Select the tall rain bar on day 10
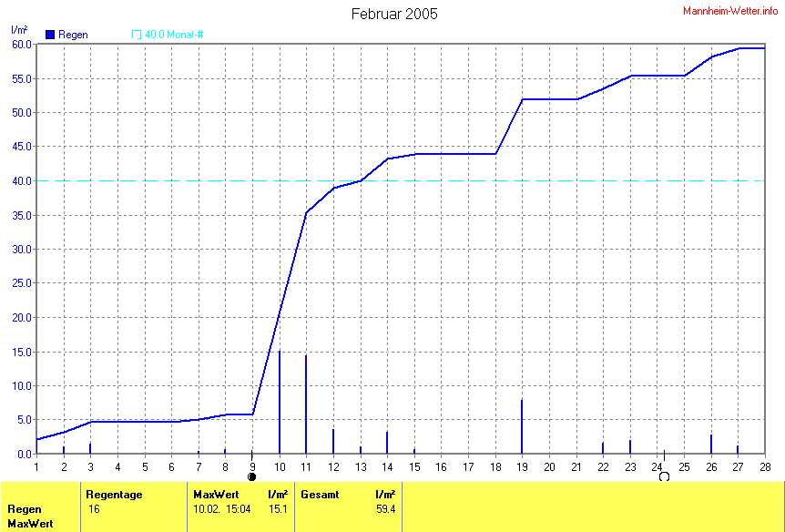This screenshot has height=532, width=785. [x=280, y=401]
